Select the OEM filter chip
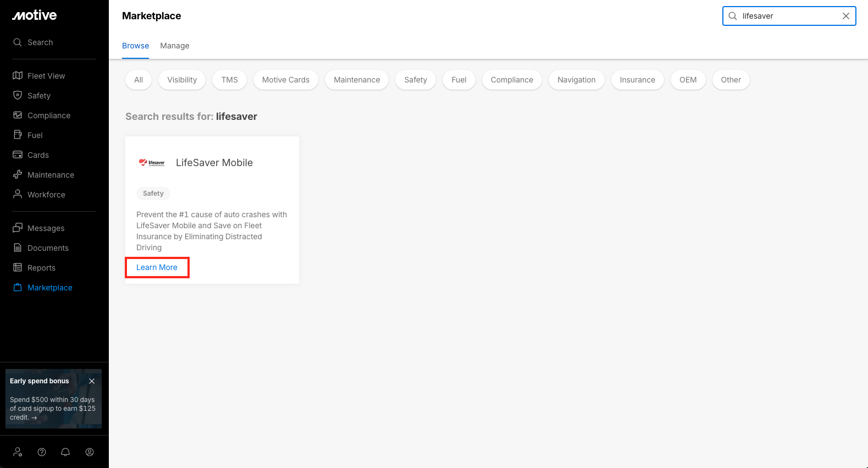 tap(688, 80)
